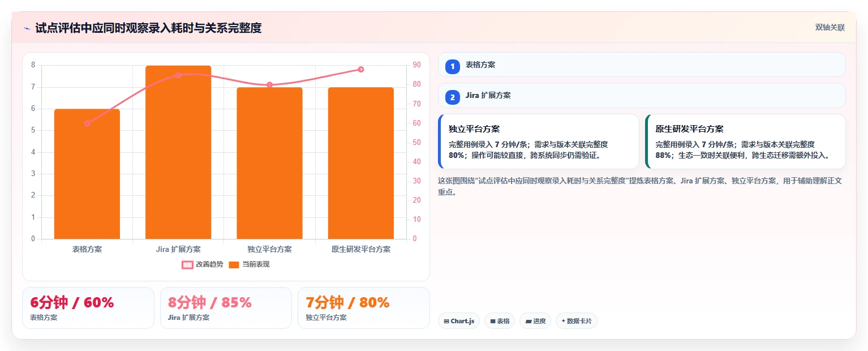Image resolution: width=868 pixels, height=351 pixels.
Task: Click the 双轴关联 tag in header
Action: point(830,28)
